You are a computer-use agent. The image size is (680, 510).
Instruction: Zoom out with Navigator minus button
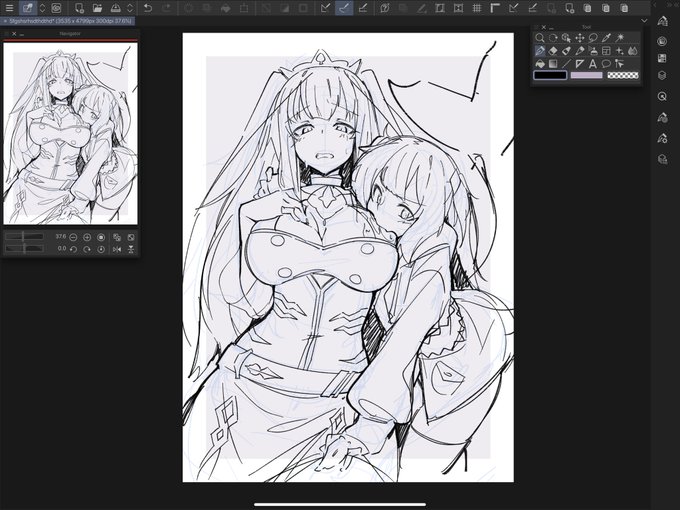[x=73, y=237]
